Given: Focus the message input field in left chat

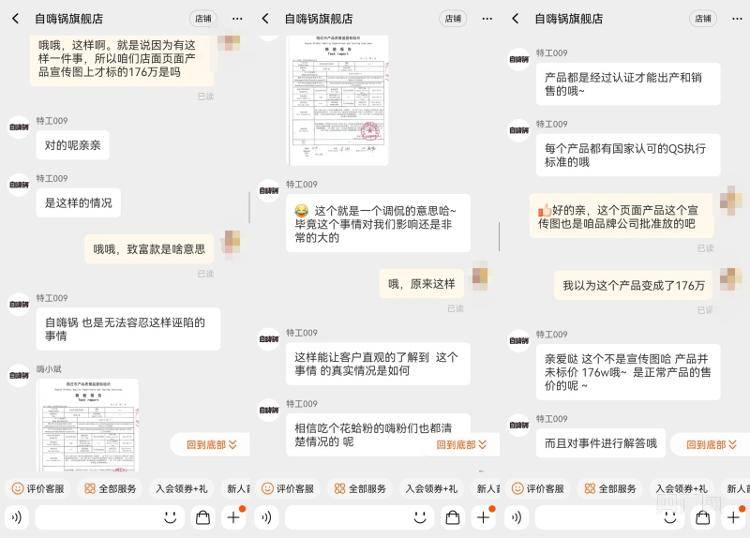Looking at the screenshot, I should pyautogui.click(x=110, y=517).
